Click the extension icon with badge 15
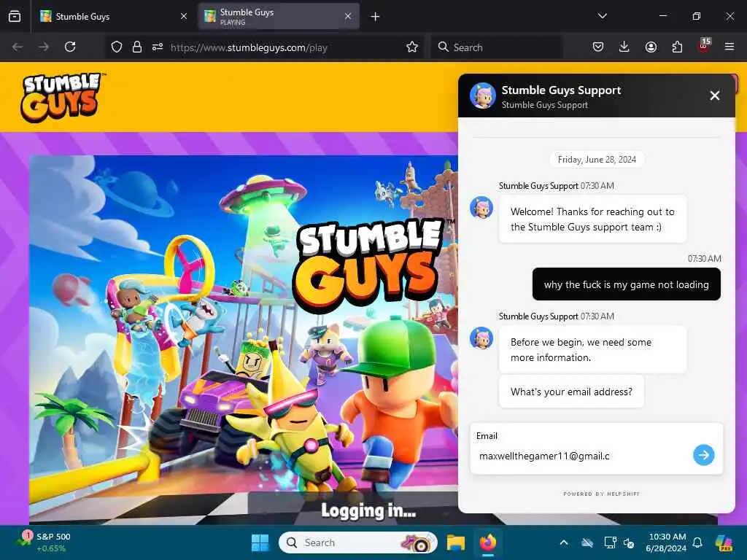 tap(704, 46)
